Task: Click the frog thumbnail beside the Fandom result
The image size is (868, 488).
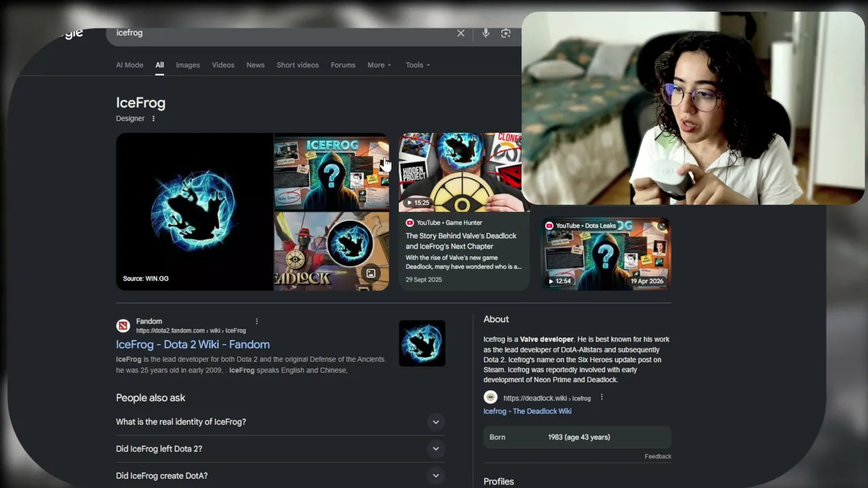Action: click(x=422, y=344)
